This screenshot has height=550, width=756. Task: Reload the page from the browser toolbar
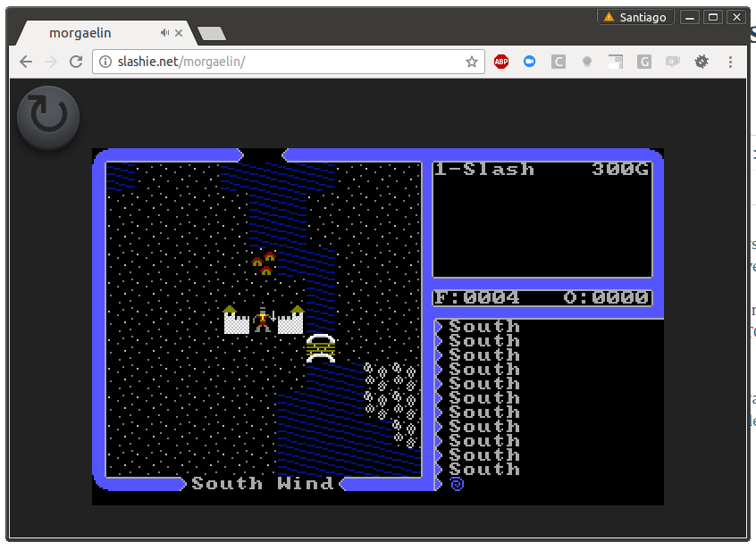(x=76, y=62)
